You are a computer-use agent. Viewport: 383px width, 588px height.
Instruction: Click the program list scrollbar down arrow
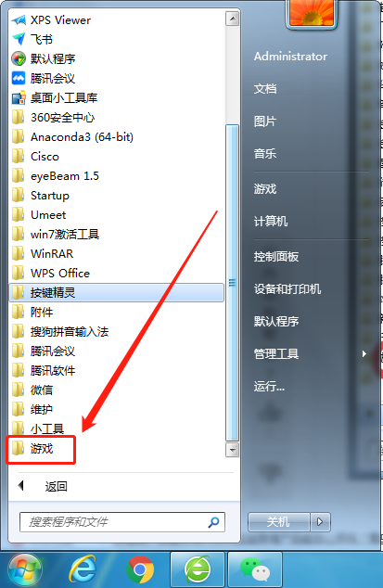(x=233, y=449)
